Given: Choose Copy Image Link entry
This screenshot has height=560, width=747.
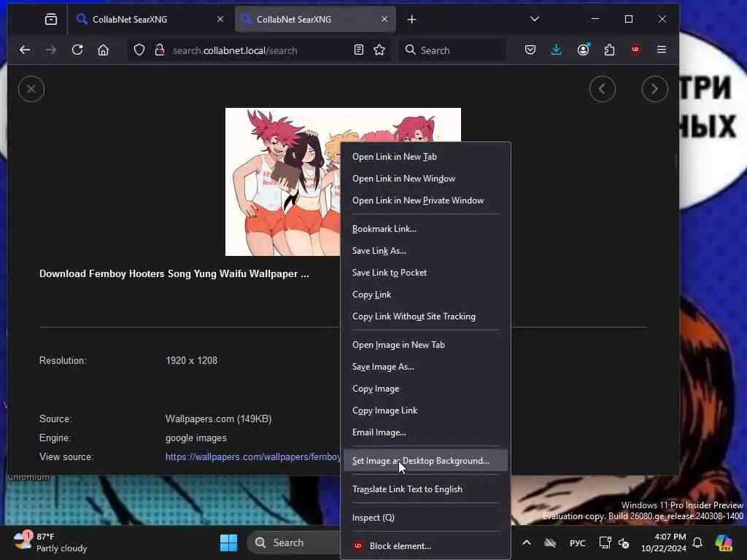Looking at the screenshot, I should [x=426, y=411].
